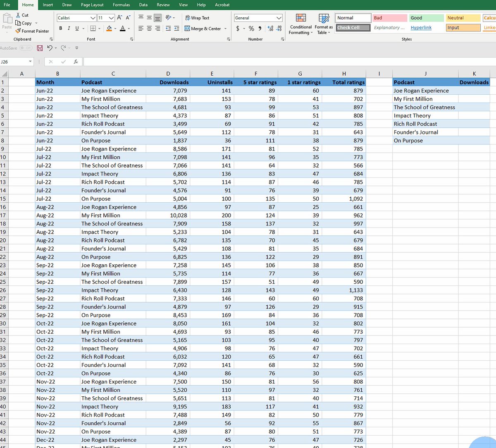496x448 pixels.
Task: Align text right
Action: (157, 28)
